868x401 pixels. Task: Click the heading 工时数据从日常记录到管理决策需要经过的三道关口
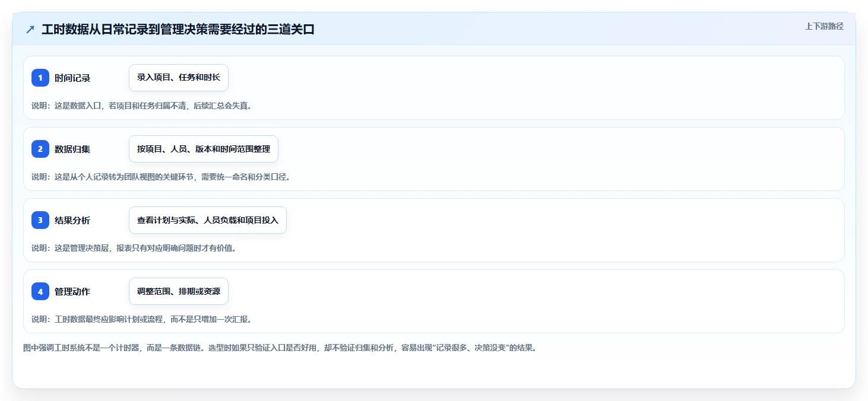[x=178, y=29]
